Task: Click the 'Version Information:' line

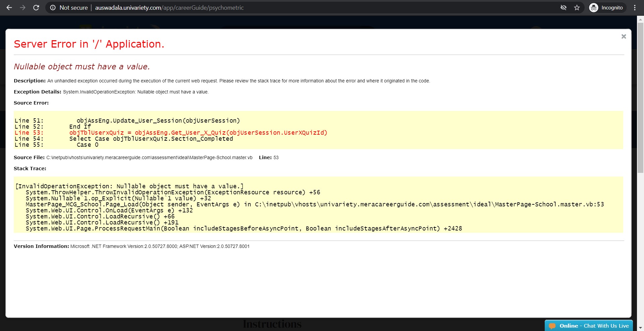Action: coord(131,246)
